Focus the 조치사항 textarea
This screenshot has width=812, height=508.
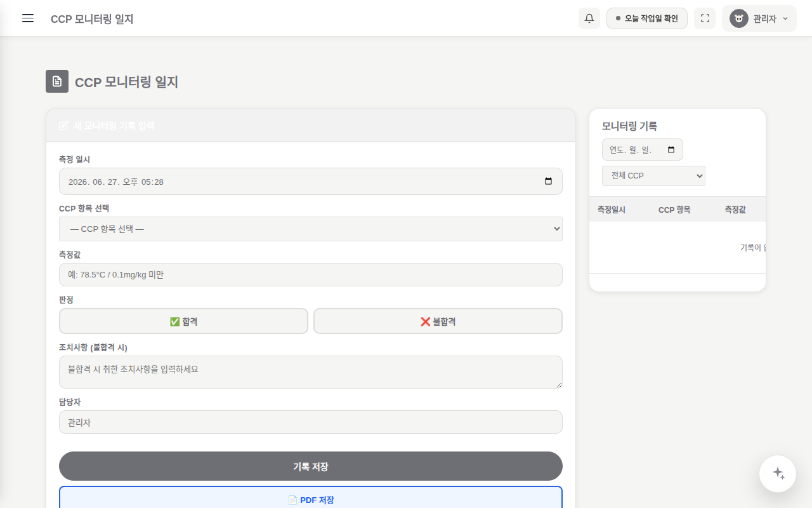(311, 372)
